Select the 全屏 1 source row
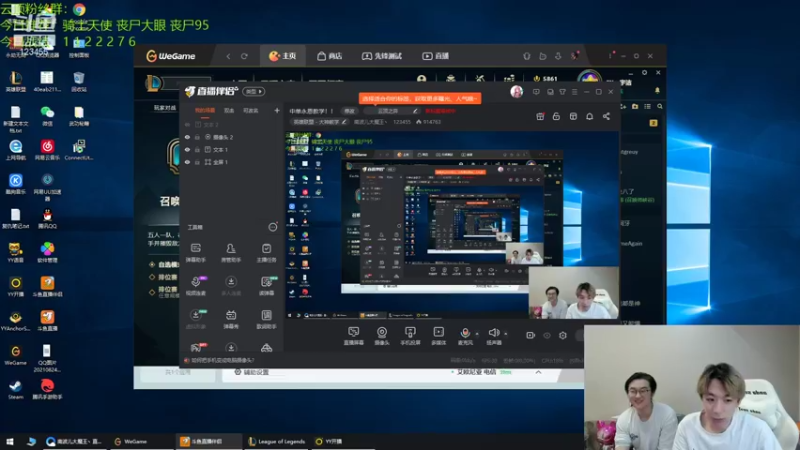 [x=232, y=162]
